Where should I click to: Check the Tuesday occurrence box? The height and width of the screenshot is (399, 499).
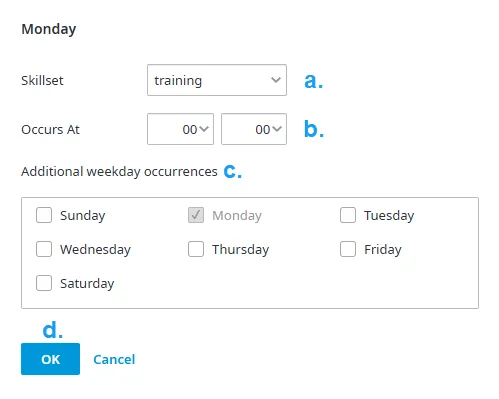348,215
